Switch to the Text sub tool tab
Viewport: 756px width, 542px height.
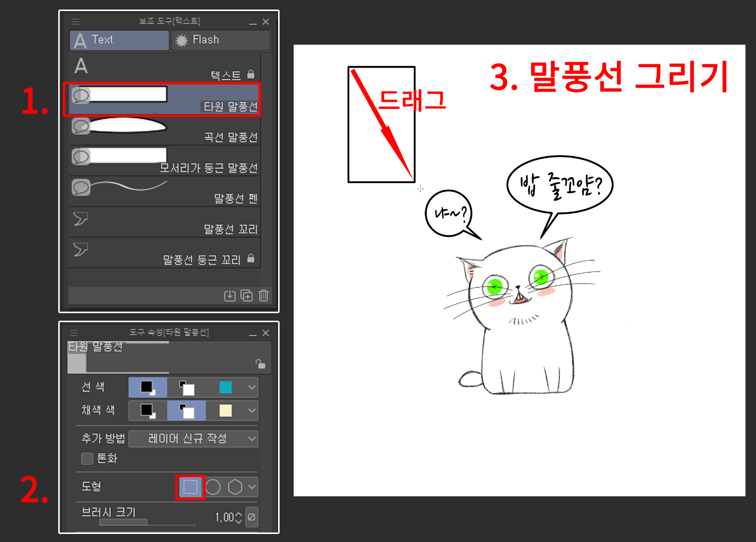point(119,40)
